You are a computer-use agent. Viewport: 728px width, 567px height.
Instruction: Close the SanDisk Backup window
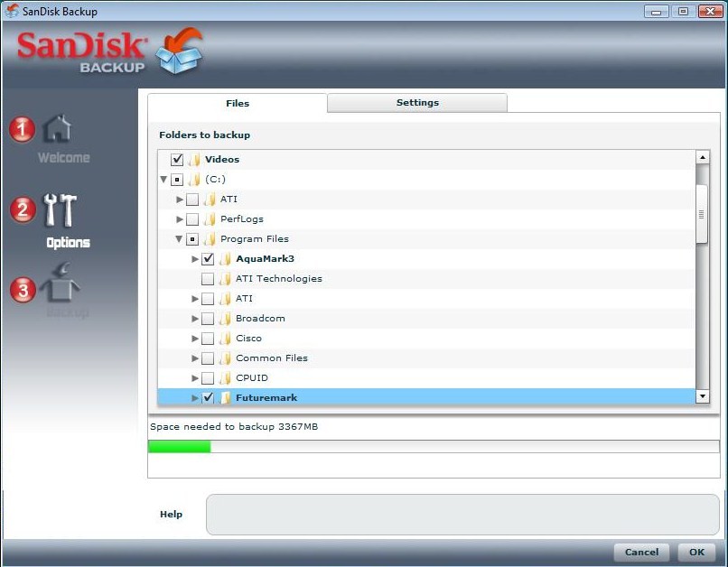point(710,12)
